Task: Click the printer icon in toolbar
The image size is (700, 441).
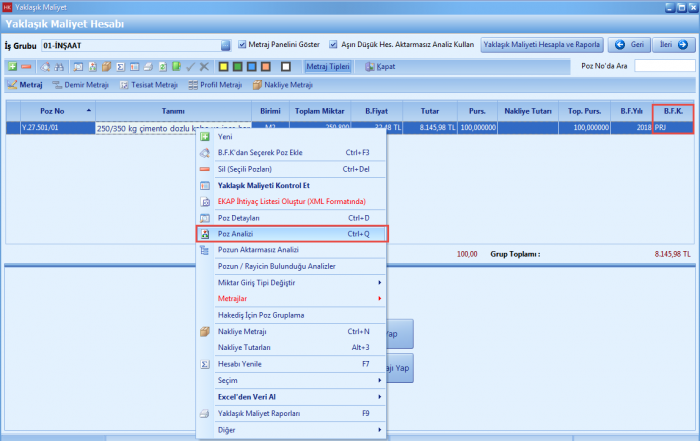Action: tap(148, 66)
